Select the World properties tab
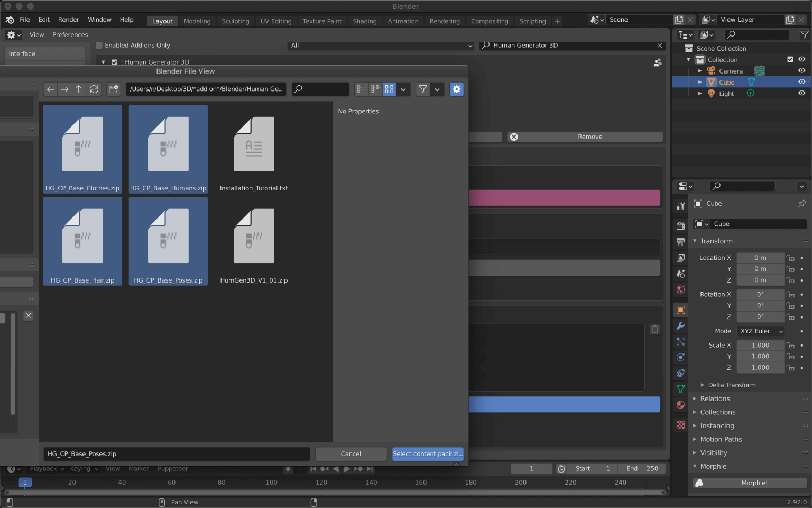 [x=680, y=289]
